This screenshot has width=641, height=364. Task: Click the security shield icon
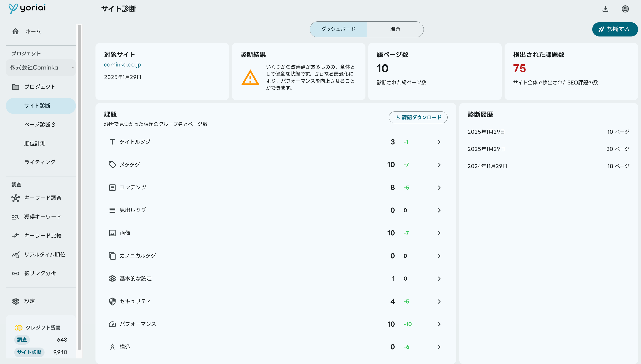click(x=112, y=301)
